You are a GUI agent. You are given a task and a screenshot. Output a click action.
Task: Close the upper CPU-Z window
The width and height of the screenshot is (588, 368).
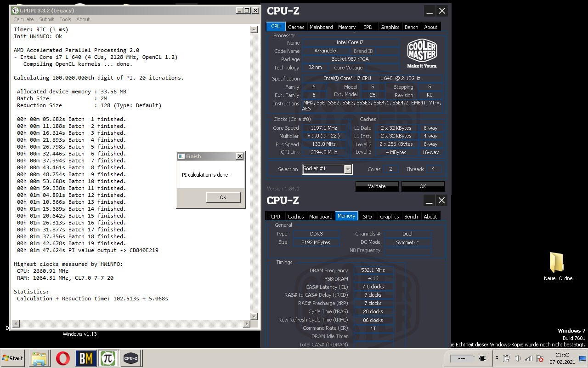click(x=442, y=11)
